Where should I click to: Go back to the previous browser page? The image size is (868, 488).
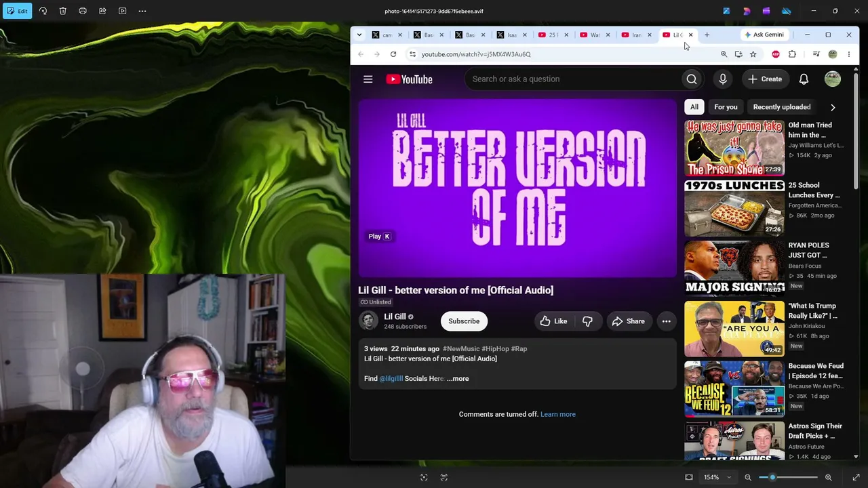tap(361, 54)
